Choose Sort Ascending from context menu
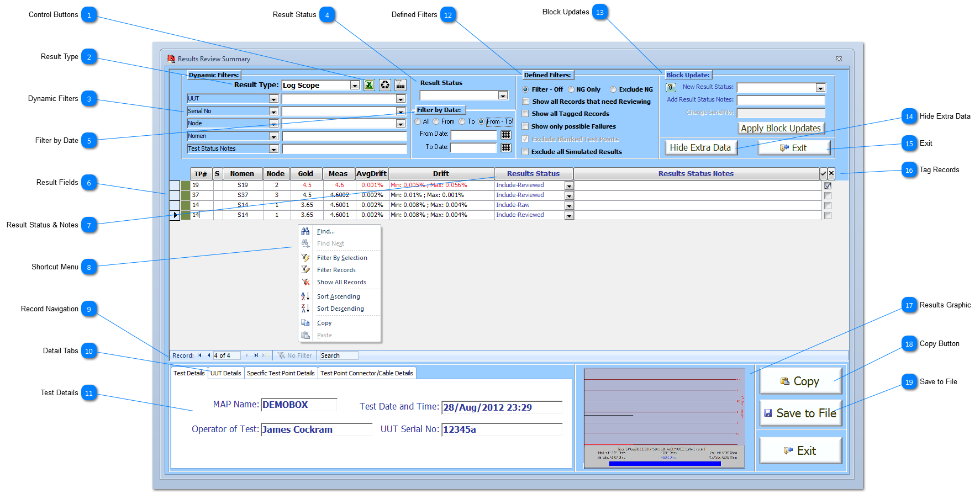The width and height of the screenshot is (980, 494). click(338, 296)
